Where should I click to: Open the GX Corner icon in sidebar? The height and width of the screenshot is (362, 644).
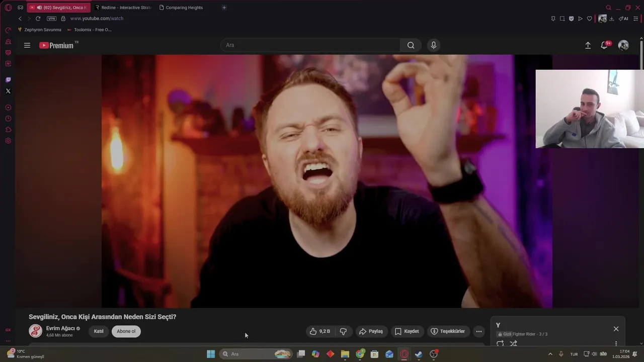pyautogui.click(x=8, y=330)
